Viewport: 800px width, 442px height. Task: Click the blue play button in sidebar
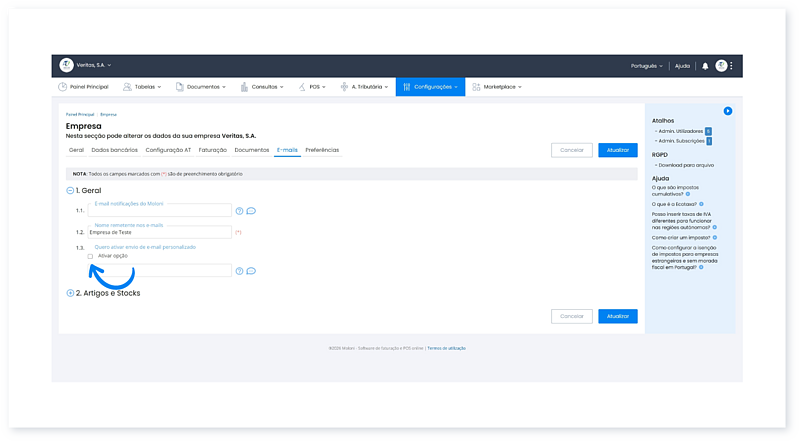tap(728, 111)
